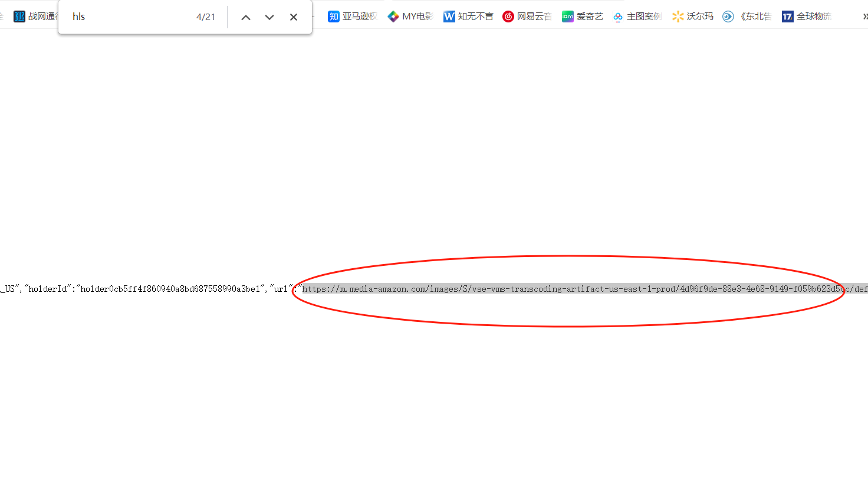The width and height of the screenshot is (868, 484).
Task: Open the 全球物流 bookmark 17 icon
Action: [788, 17]
